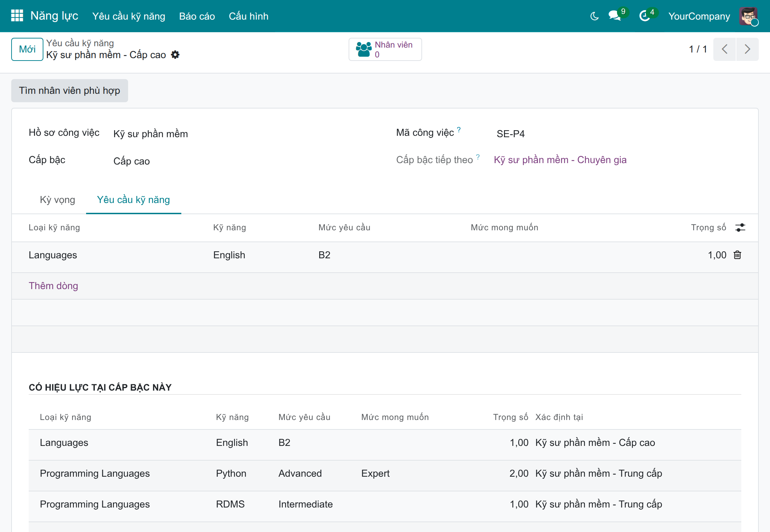Switch to Kỳ vọng tab

(x=57, y=200)
